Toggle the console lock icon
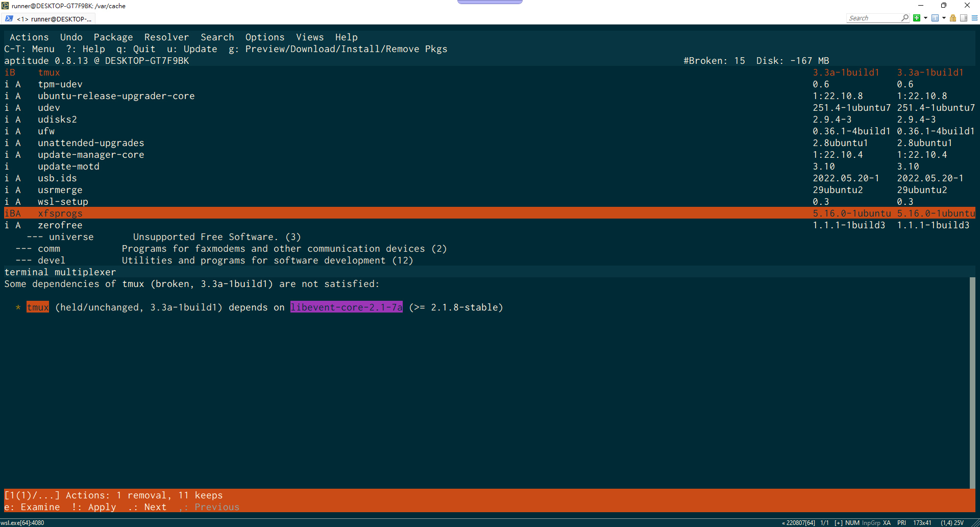This screenshot has width=980, height=527. [x=952, y=18]
